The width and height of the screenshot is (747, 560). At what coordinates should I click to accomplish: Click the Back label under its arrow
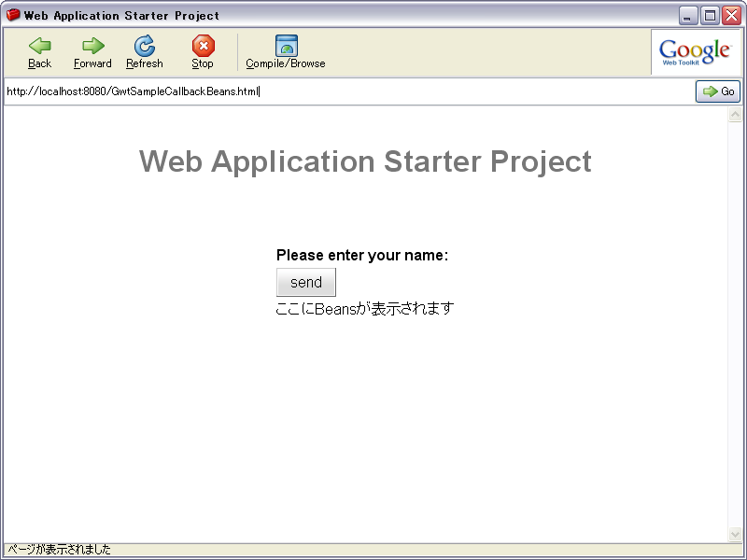coord(38,63)
